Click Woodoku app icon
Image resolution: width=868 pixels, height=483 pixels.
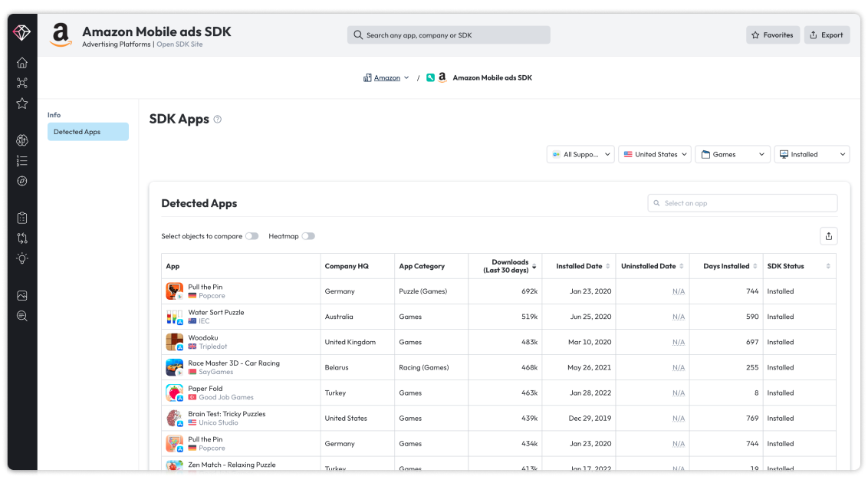[x=174, y=342]
